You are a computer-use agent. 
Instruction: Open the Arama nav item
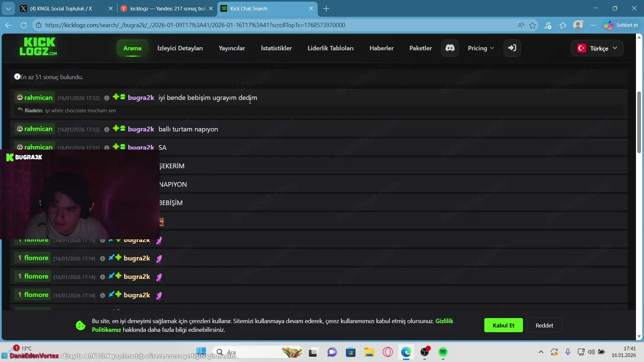(132, 48)
